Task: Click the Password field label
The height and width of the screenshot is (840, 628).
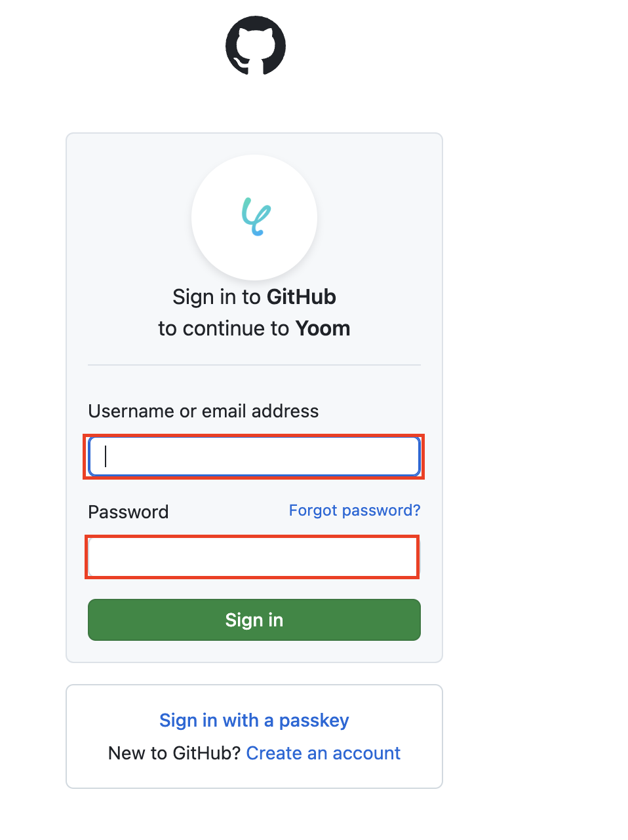Action: pyautogui.click(x=128, y=512)
